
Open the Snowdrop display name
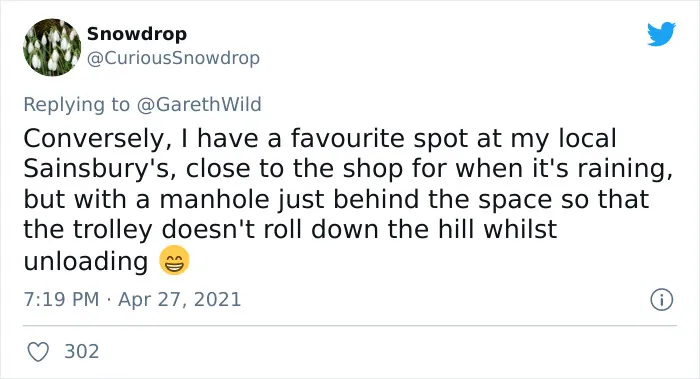point(137,34)
